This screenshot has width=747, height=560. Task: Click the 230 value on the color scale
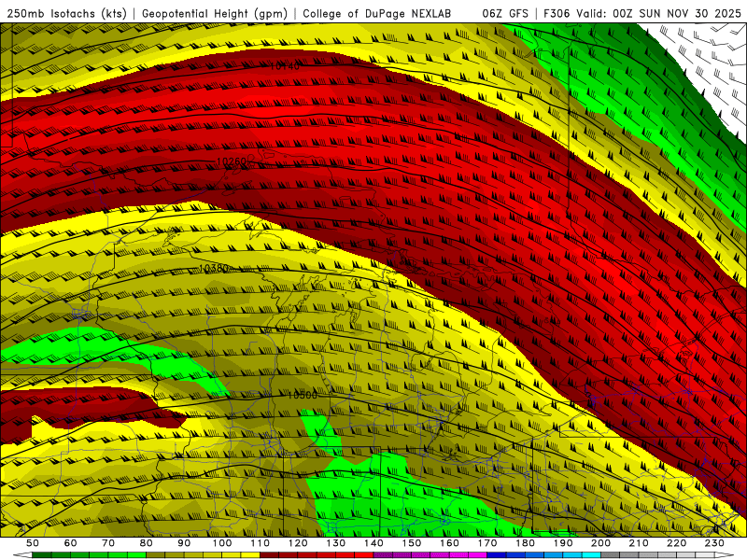pyautogui.click(x=714, y=543)
